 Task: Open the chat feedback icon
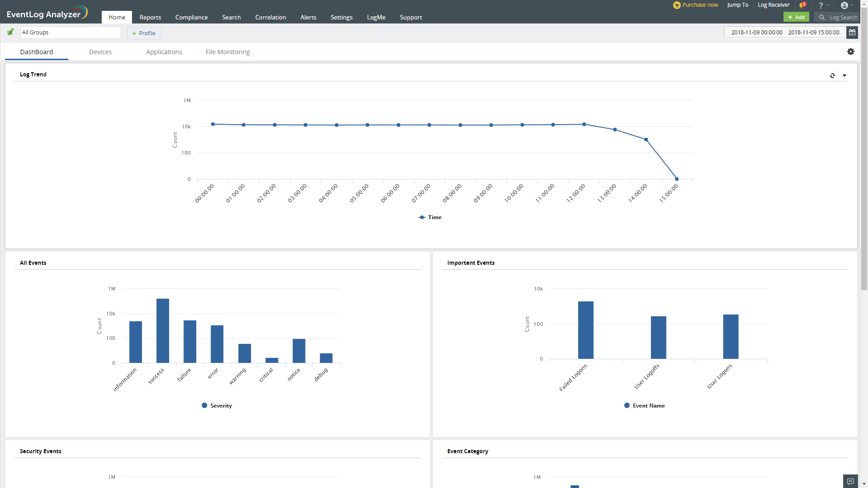coord(850,481)
